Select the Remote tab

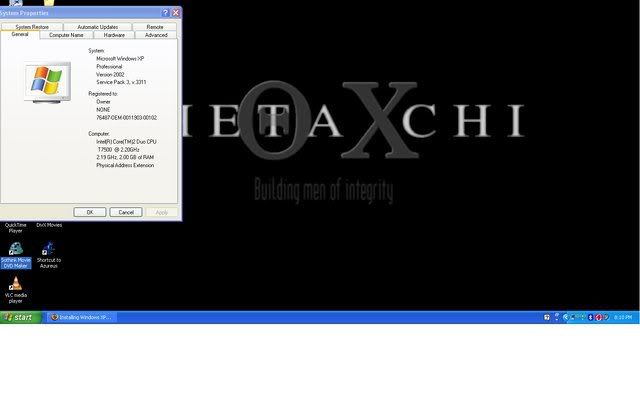click(x=155, y=27)
